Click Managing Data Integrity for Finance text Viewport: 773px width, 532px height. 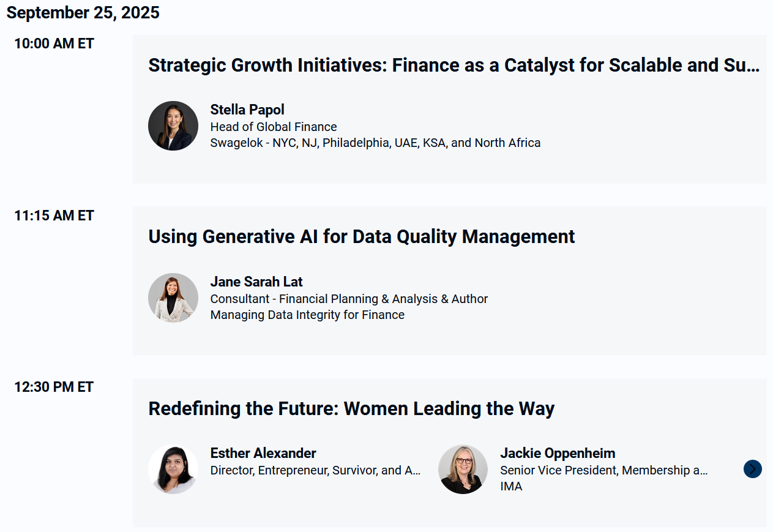[307, 315]
